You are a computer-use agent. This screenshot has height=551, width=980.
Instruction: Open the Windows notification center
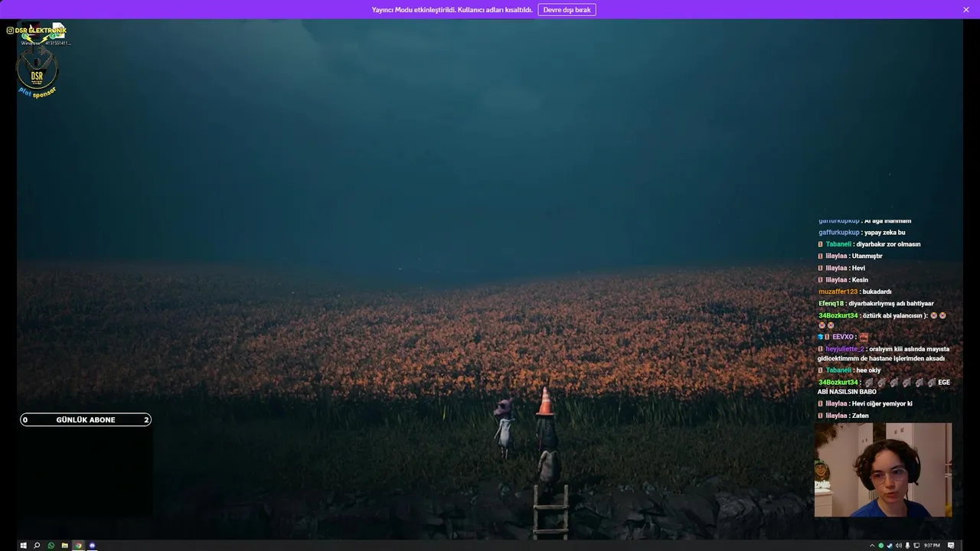(951, 546)
